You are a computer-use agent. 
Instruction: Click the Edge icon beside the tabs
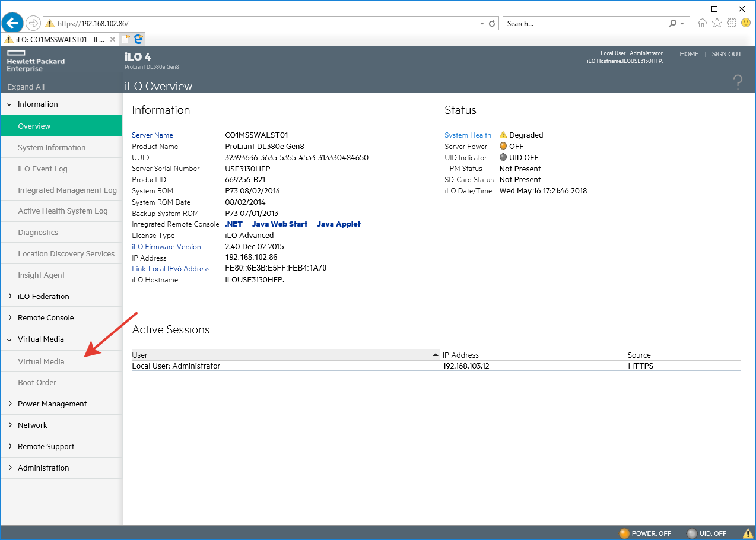(138, 39)
